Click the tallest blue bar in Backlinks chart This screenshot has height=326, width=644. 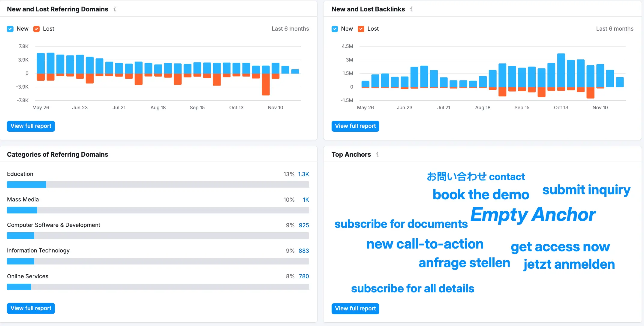point(561,70)
